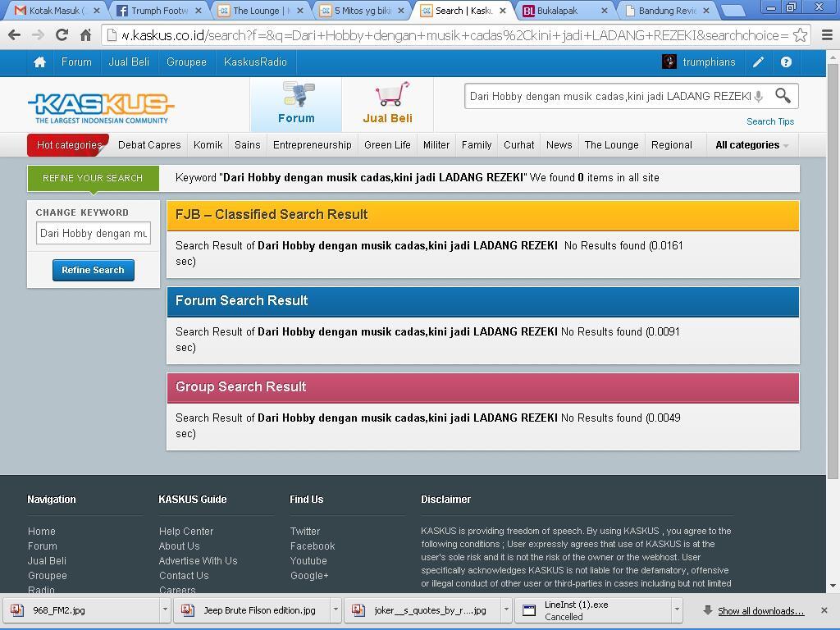The image size is (840, 630).
Task: Click the magnifier search icon
Action: click(x=783, y=96)
